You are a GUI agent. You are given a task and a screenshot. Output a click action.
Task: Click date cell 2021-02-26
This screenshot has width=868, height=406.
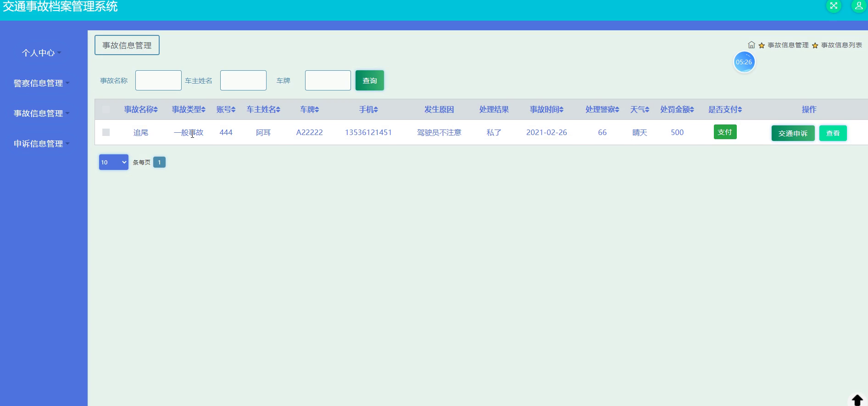[x=547, y=132]
